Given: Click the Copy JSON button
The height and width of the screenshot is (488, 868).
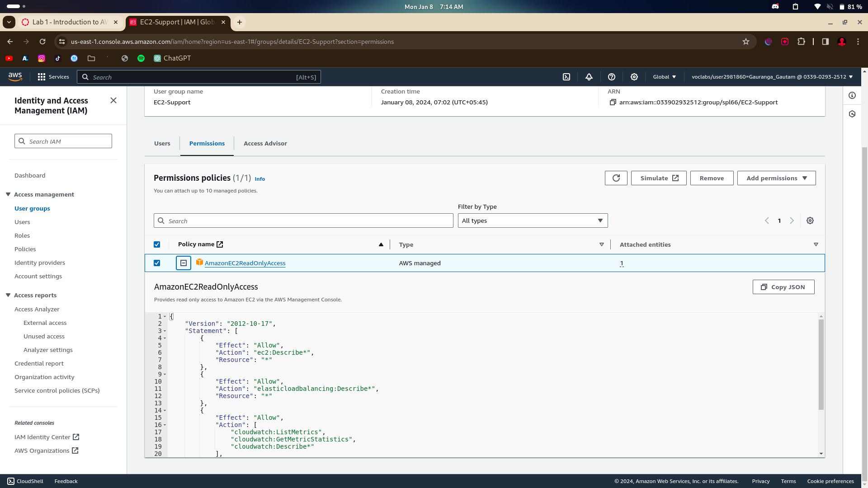Looking at the screenshot, I should 783,287.
